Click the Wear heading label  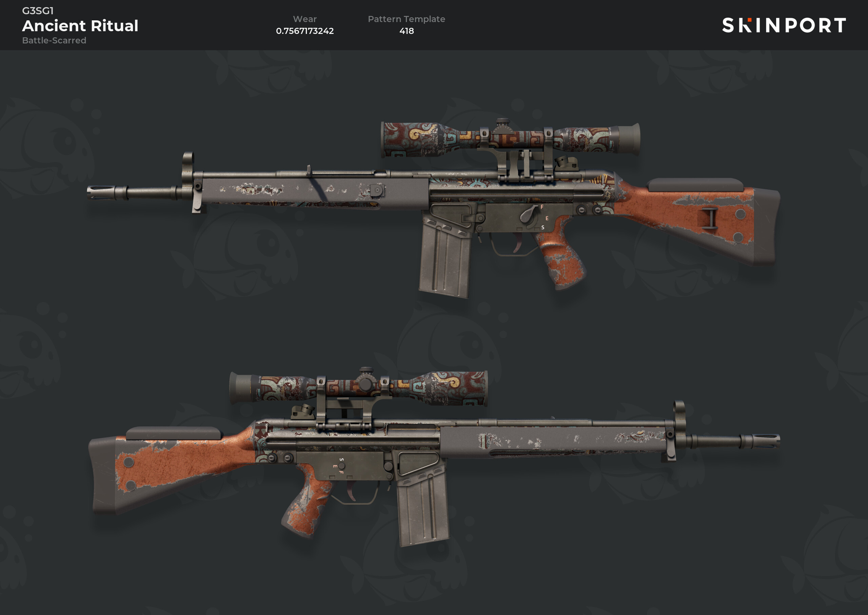pos(305,19)
